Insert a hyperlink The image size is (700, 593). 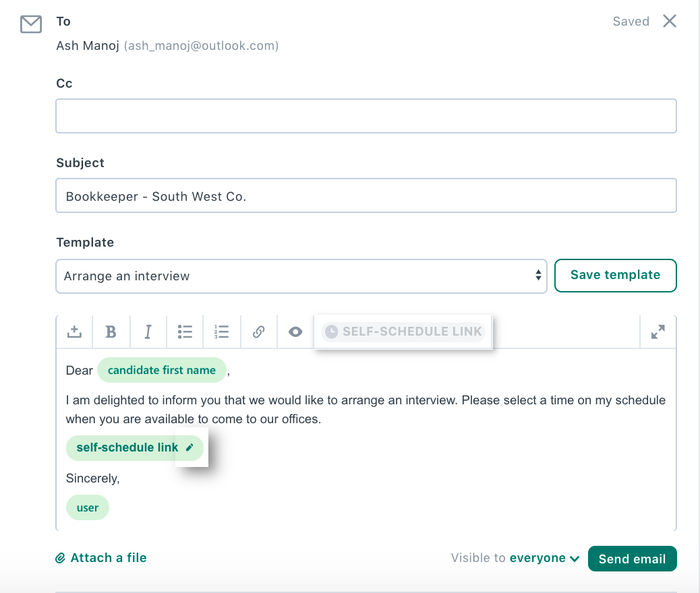(258, 332)
